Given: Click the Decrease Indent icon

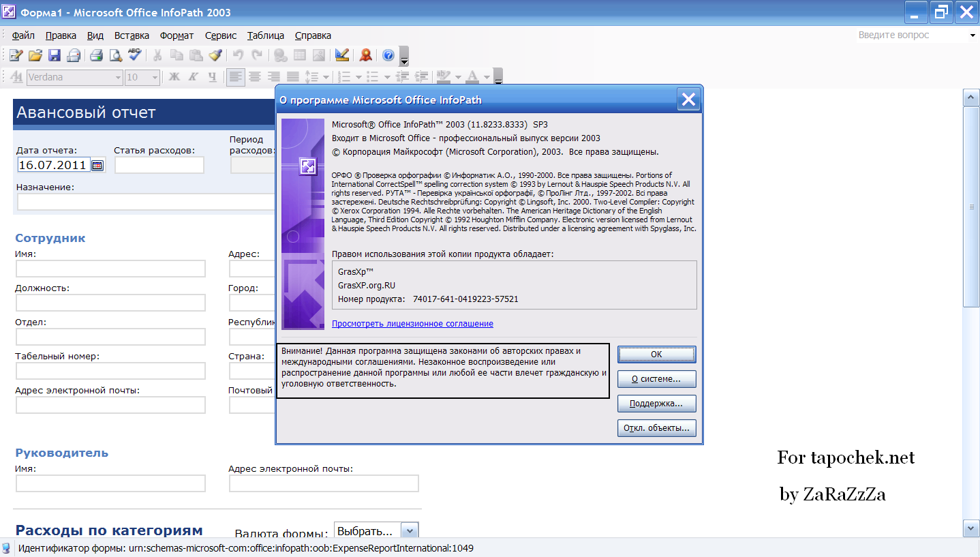Looking at the screenshot, I should (403, 77).
